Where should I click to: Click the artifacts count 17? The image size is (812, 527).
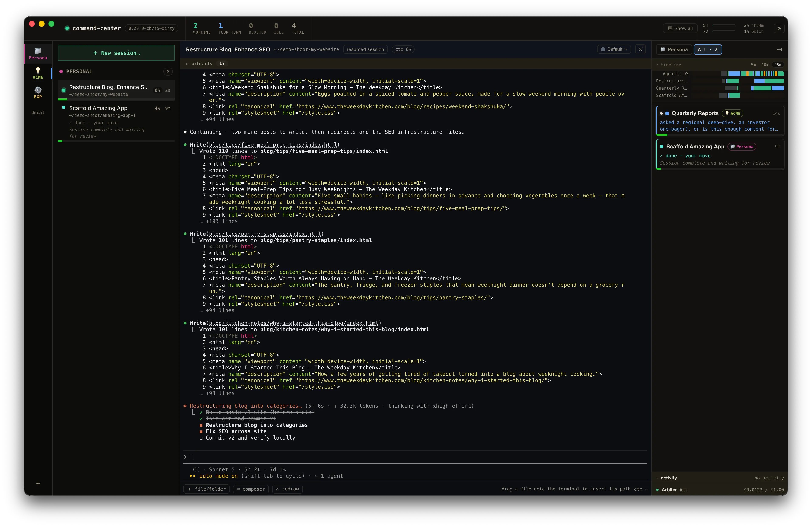point(222,63)
